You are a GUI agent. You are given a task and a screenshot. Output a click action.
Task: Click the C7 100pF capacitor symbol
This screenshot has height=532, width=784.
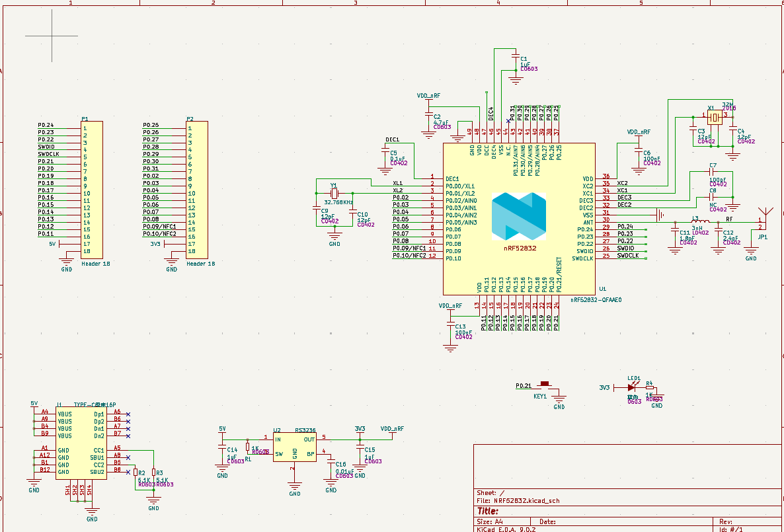coord(711,172)
